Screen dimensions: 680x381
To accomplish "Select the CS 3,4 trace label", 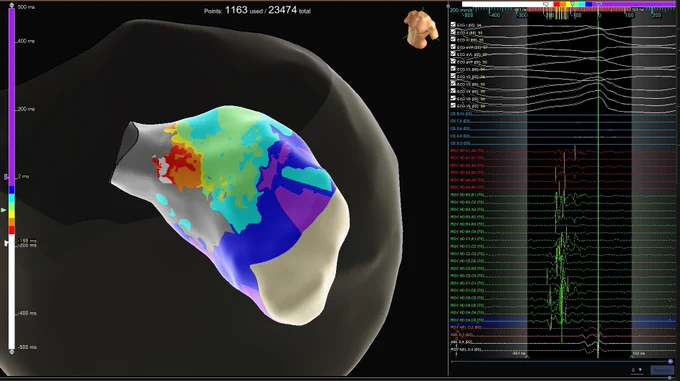I will click(x=460, y=136).
